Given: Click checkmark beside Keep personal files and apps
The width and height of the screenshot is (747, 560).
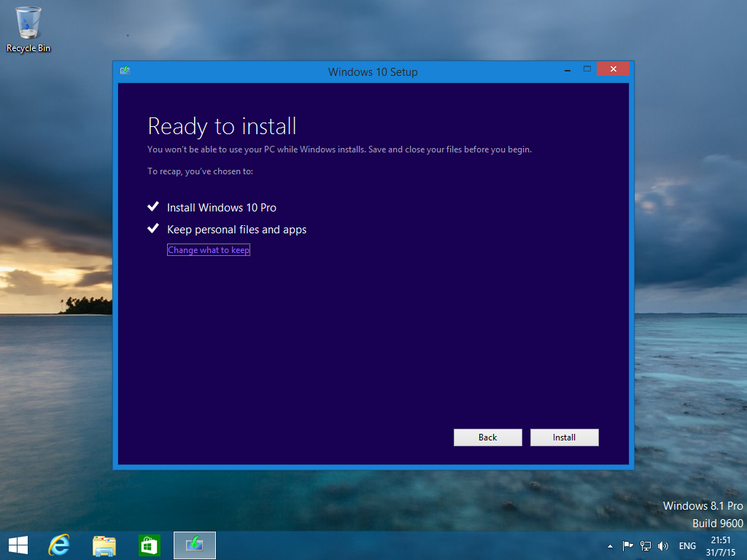Looking at the screenshot, I should [153, 229].
